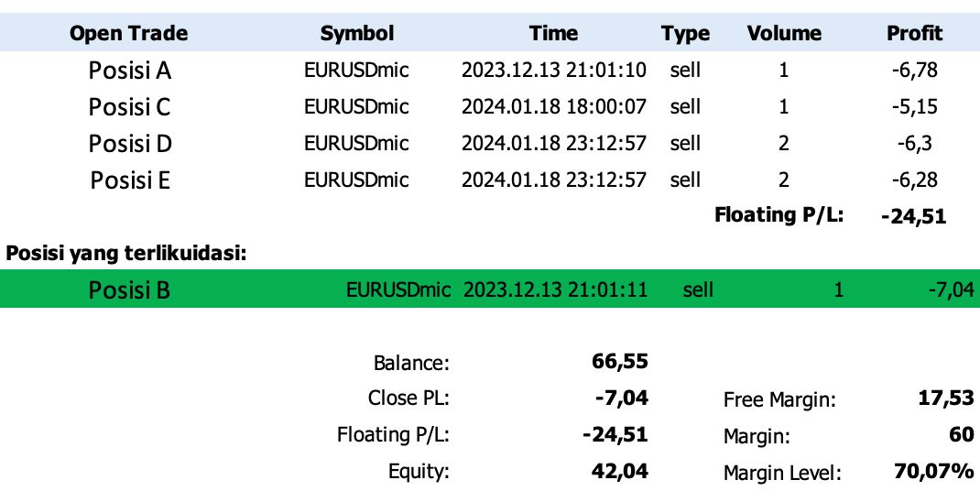
Task: Select the Type column header
Action: (x=685, y=34)
